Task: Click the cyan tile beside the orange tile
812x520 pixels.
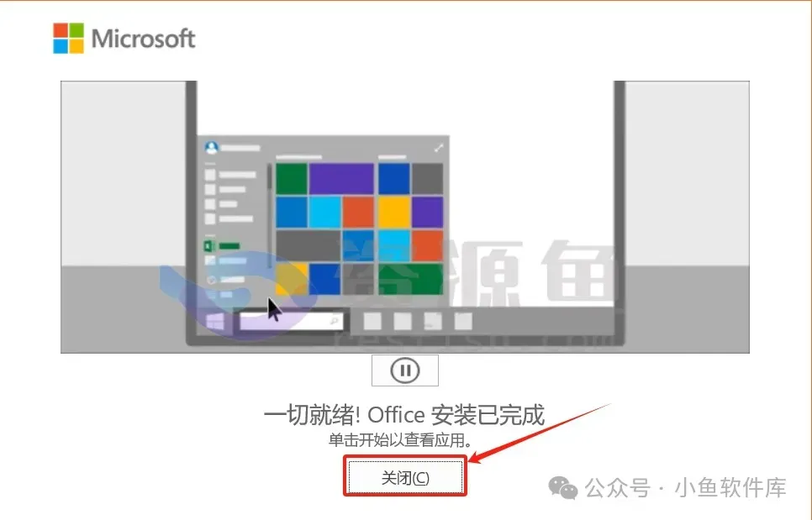Action: pos(324,213)
